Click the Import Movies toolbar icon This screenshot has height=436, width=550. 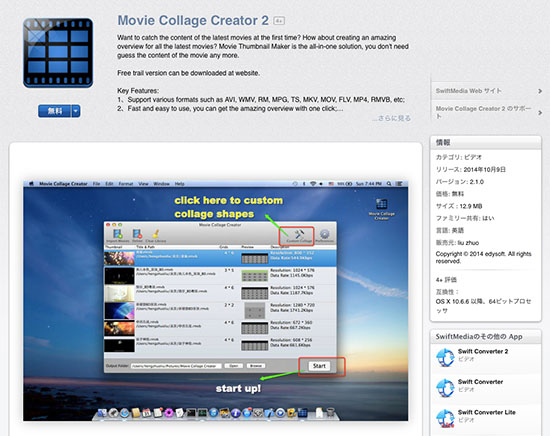[118, 235]
